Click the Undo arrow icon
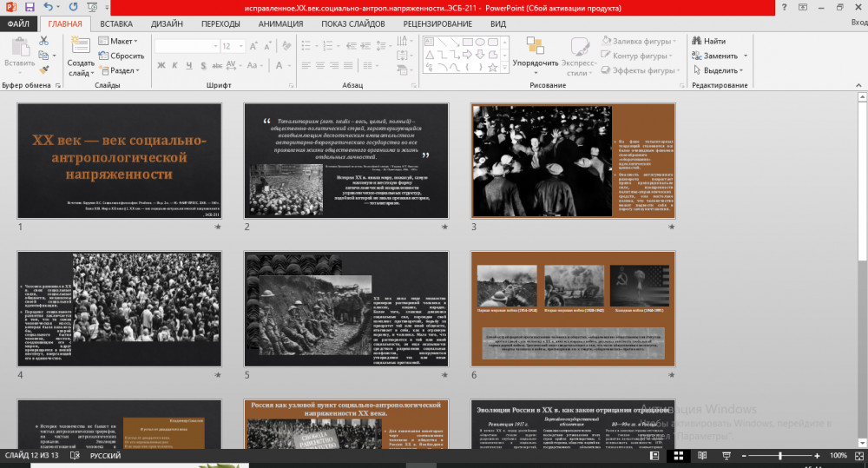This screenshot has width=868, height=468. [48, 7]
